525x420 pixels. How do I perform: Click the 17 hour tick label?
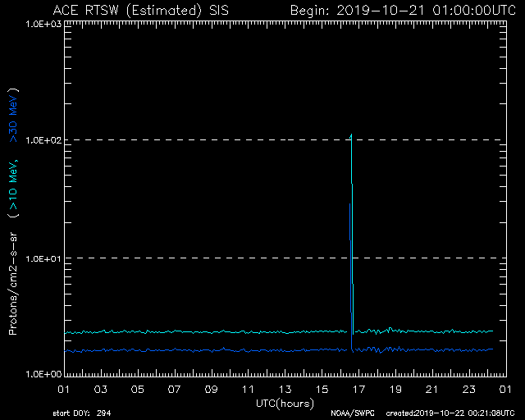pos(358,389)
